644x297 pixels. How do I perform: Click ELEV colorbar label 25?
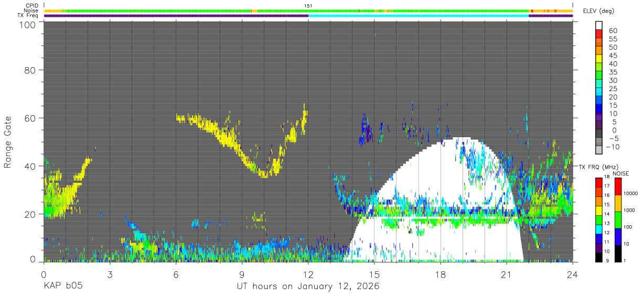(614, 89)
